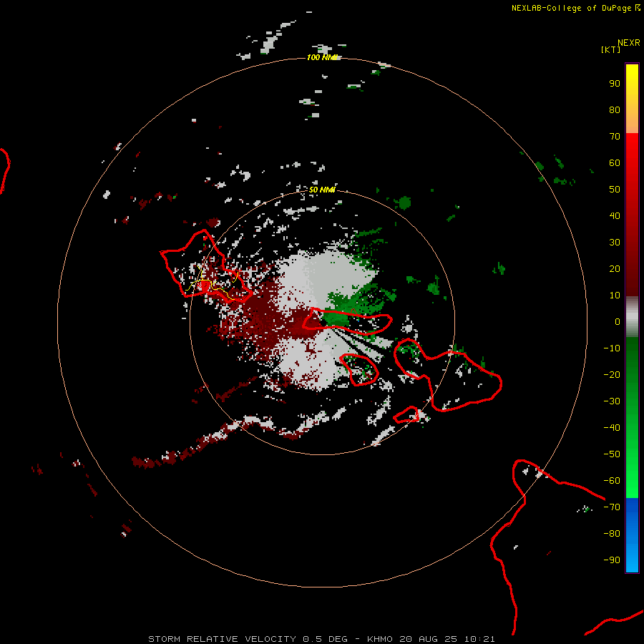This screenshot has height=644, width=644.
Task: Click the 100 NMI range ring label
Action: pos(322,57)
